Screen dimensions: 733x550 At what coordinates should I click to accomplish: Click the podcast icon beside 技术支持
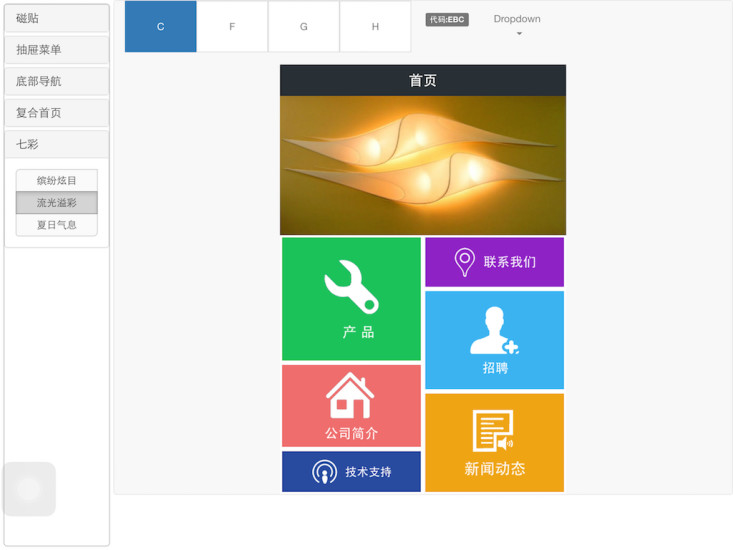tap(324, 472)
